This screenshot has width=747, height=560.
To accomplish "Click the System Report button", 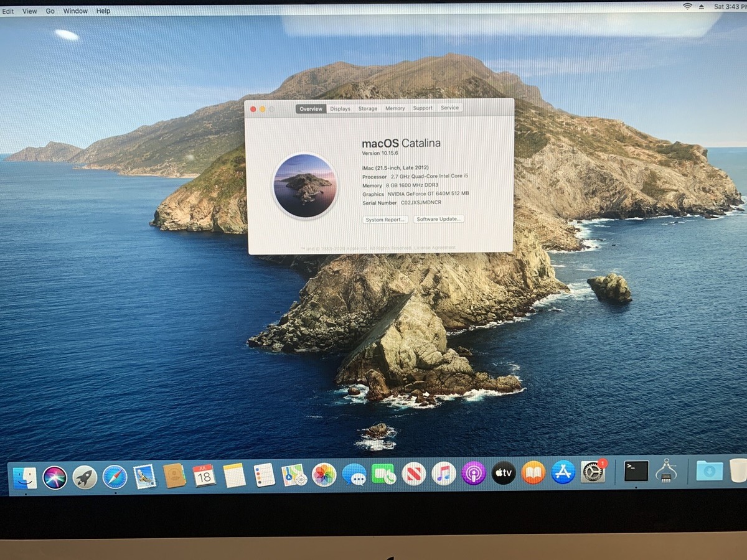I will [386, 220].
